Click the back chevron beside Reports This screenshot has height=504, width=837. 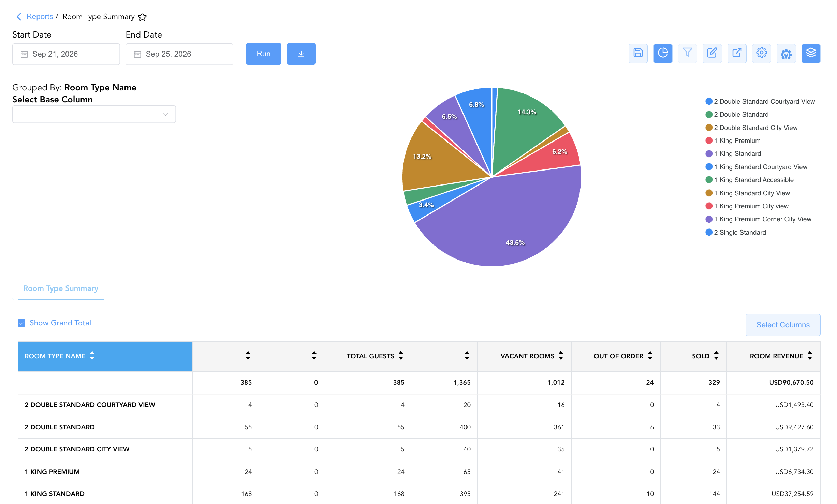19,17
